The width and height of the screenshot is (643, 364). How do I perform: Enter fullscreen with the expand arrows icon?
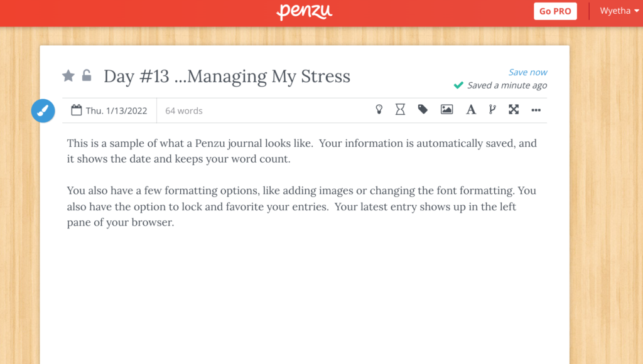coord(514,110)
